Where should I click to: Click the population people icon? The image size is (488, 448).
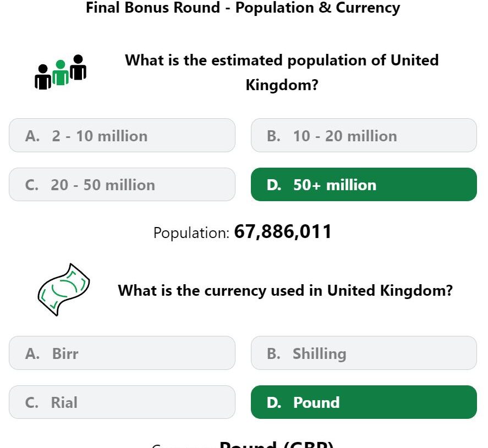point(61,72)
